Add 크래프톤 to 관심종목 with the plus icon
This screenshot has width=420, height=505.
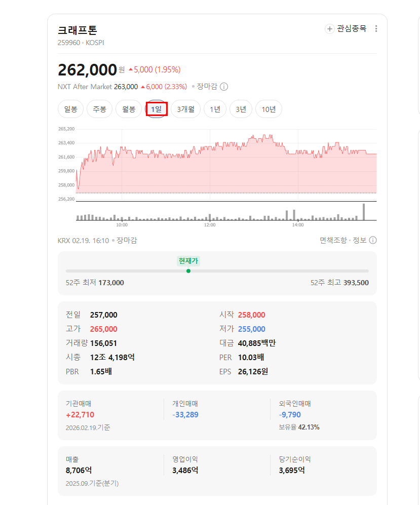(x=329, y=29)
